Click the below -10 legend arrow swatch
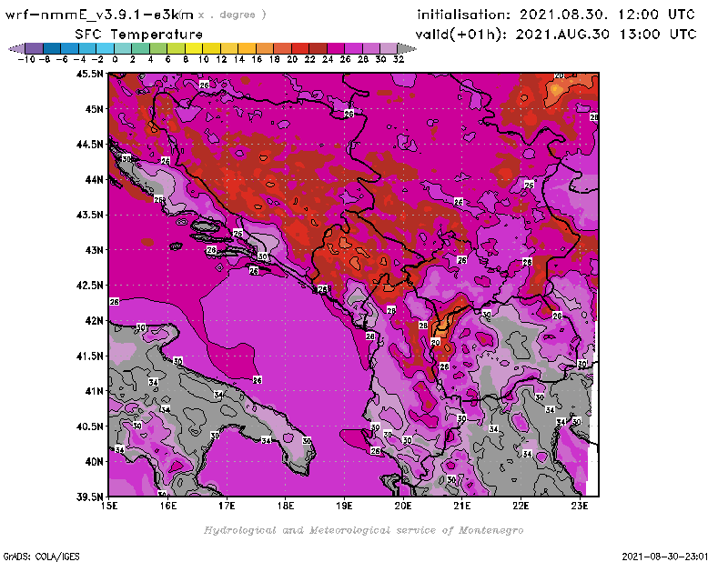728x562 pixels. (x=16, y=48)
